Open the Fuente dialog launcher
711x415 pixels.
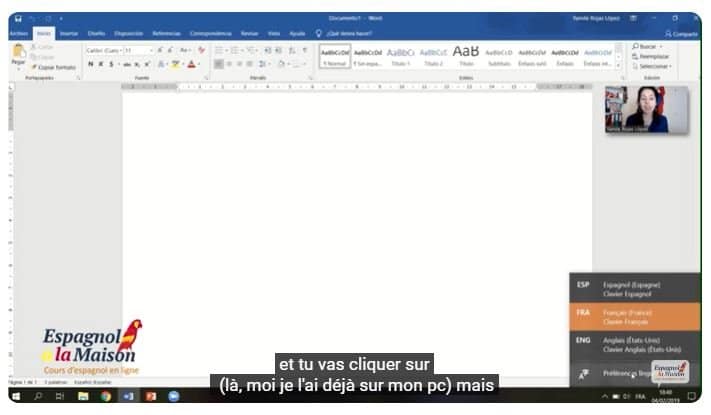[206, 78]
